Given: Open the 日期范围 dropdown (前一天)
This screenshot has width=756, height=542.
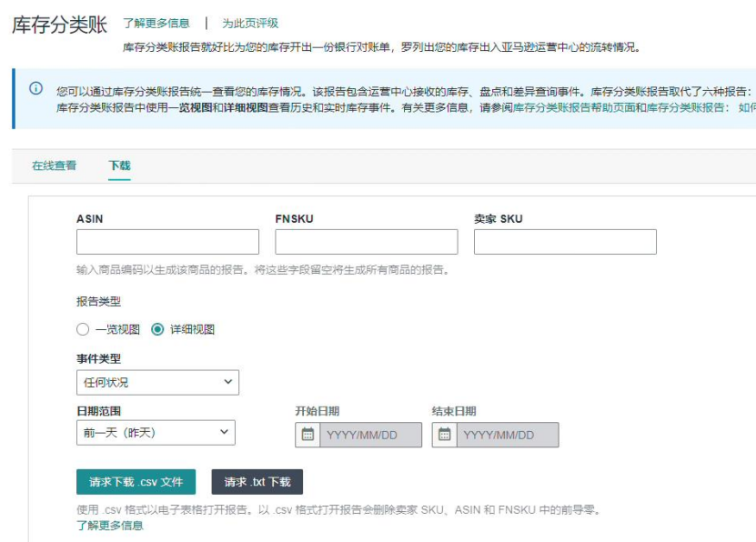Looking at the screenshot, I should click(x=156, y=433).
